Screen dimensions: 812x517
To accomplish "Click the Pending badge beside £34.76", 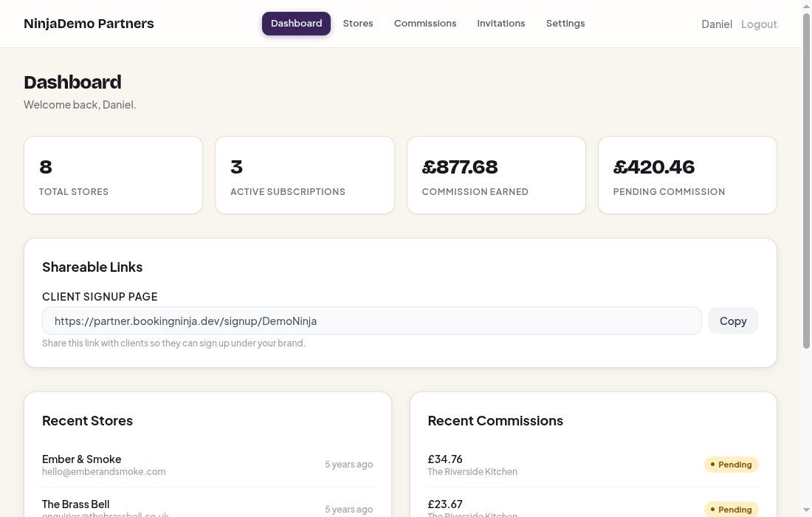I will coord(732,465).
